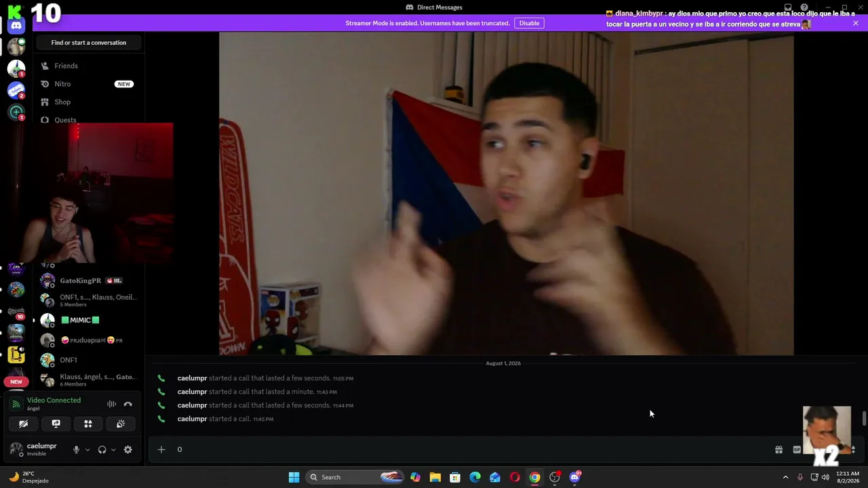868x488 pixels.
Task: Open Discord Direct Messages home icon
Action: pos(16,26)
